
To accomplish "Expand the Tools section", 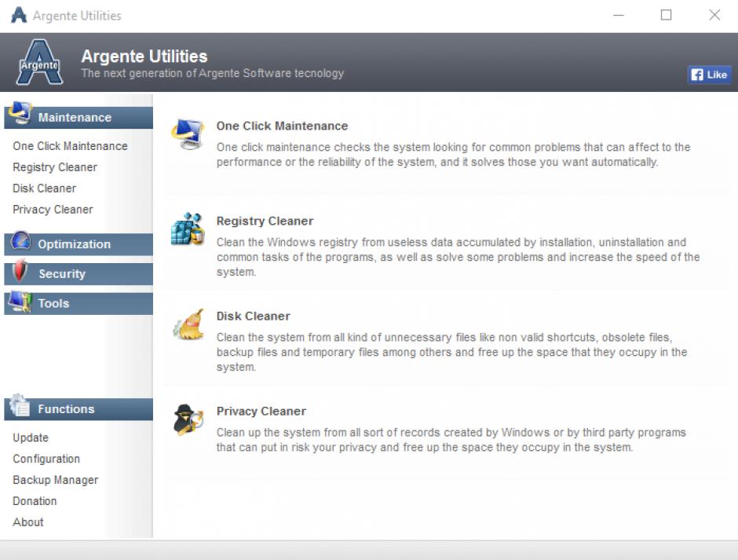I will (79, 303).
